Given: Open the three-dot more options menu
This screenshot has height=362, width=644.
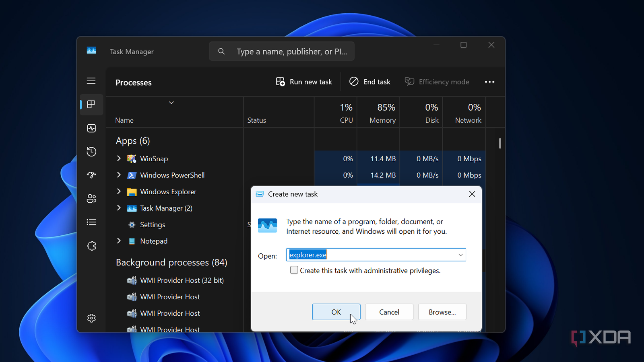Looking at the screenshot, I should [489, 82].
